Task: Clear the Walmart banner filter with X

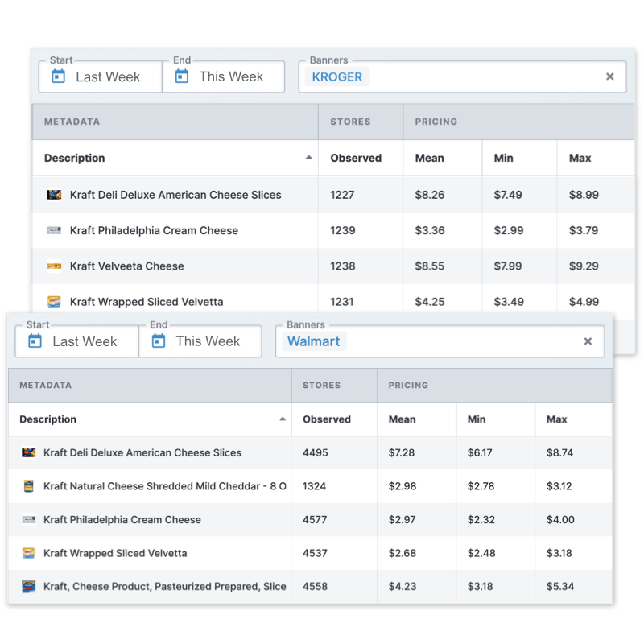Action: tap(588, 341)
